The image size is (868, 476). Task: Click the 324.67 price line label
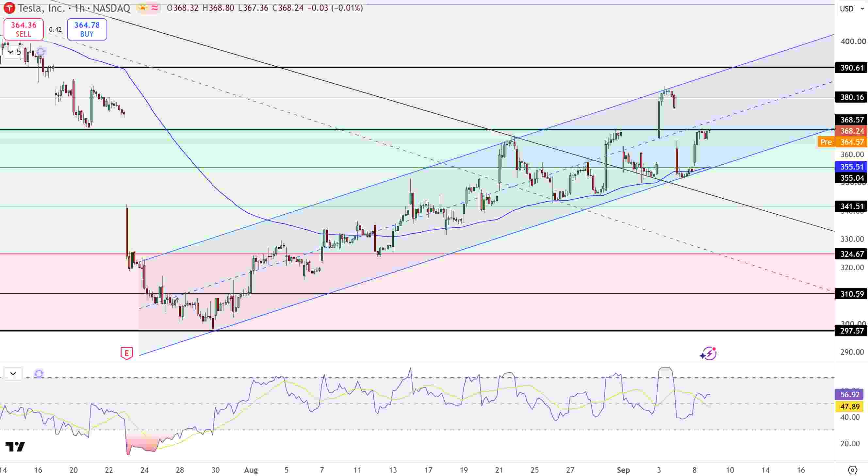tap(851, 254)
